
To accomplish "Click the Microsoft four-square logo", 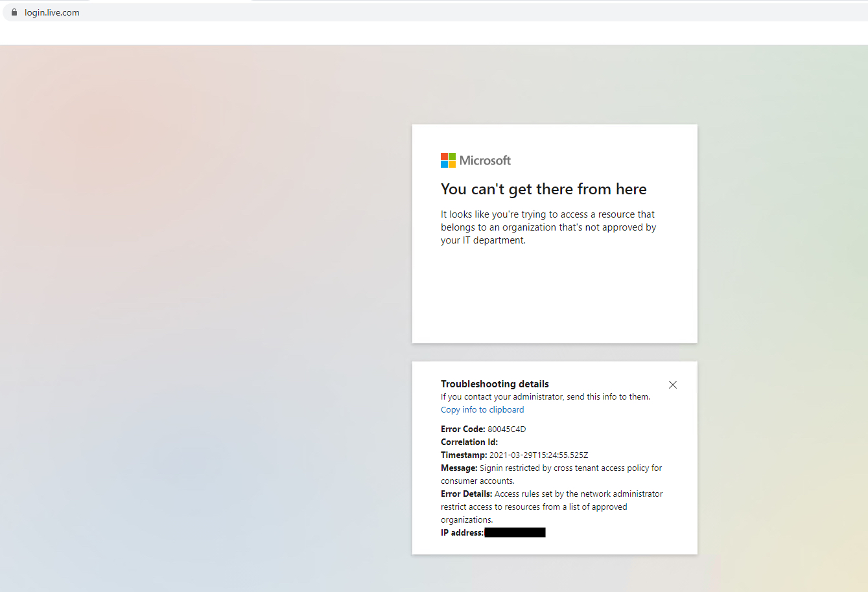I will tap(448, 160).
